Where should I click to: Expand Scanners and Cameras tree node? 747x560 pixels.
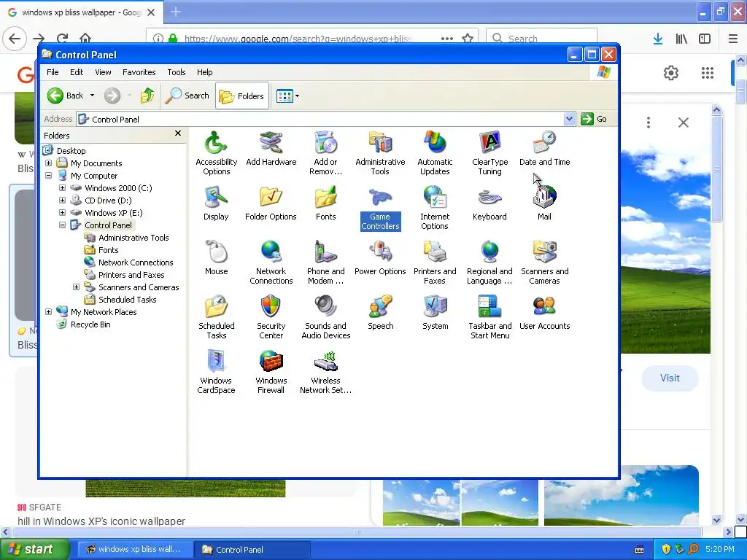tap(76, 287)
